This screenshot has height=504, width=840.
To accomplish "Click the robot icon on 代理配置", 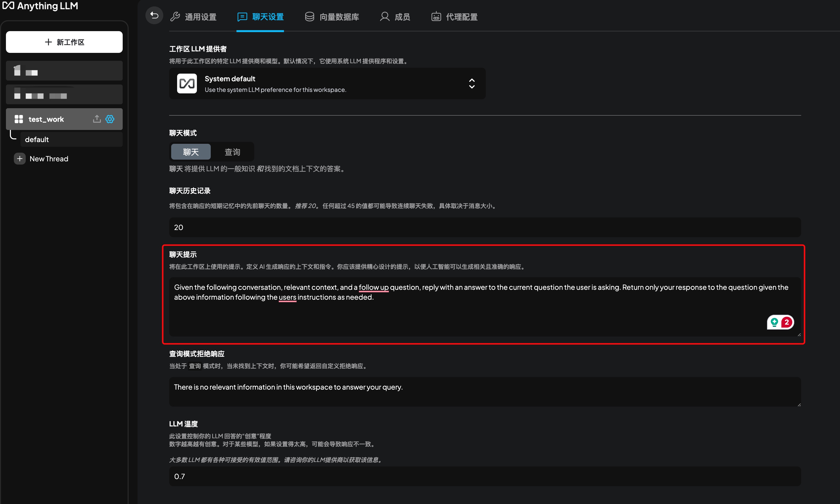I will (436, 16).
